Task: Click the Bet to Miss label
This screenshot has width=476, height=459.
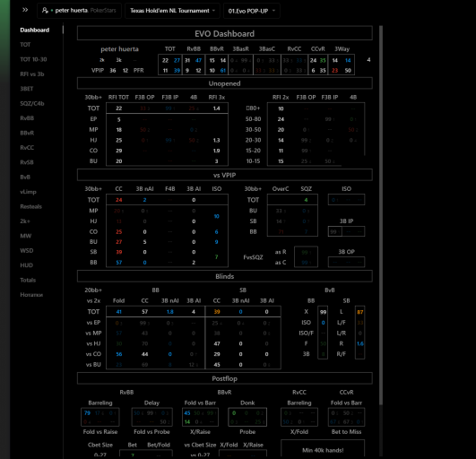Action: (346, 432)
